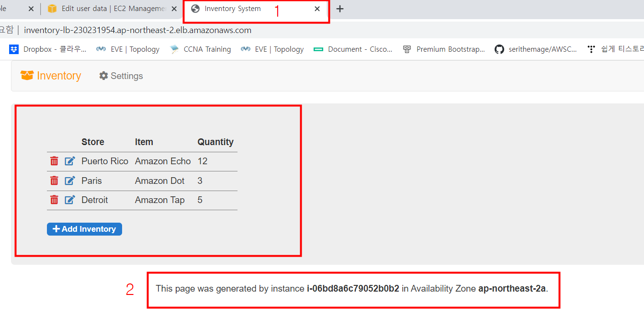Click the Item column header
The height and width of the screenshot is (328, 644).
point(144,142)
